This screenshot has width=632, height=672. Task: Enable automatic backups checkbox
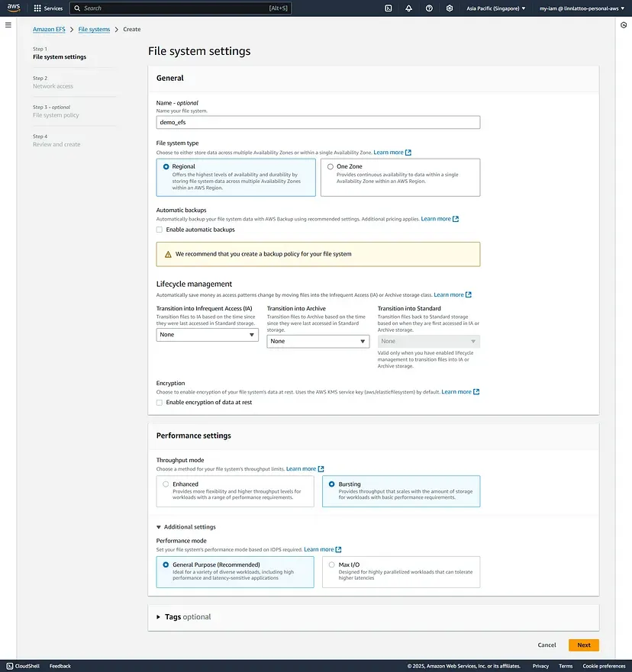[x=160, y=230]
